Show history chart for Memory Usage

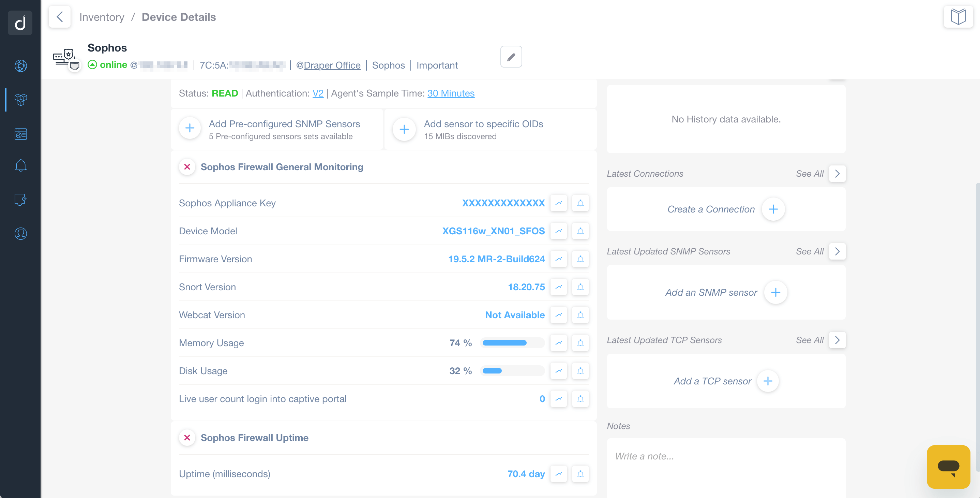(558, 343)
